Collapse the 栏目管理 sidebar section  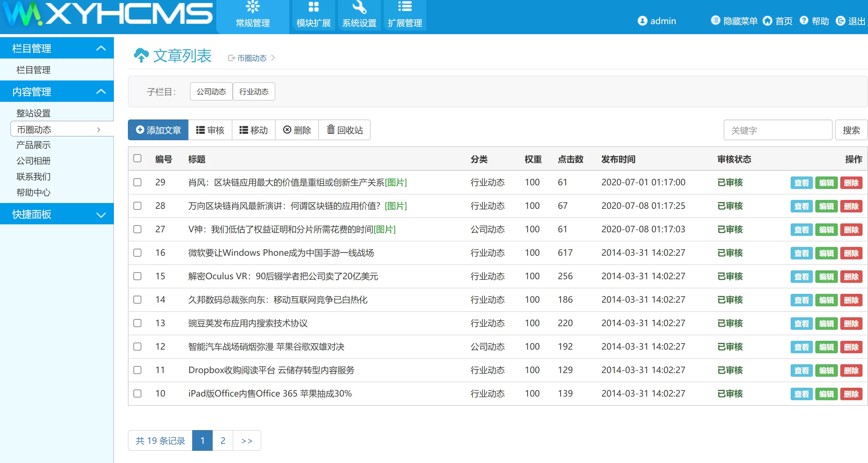tap(101, 48)
